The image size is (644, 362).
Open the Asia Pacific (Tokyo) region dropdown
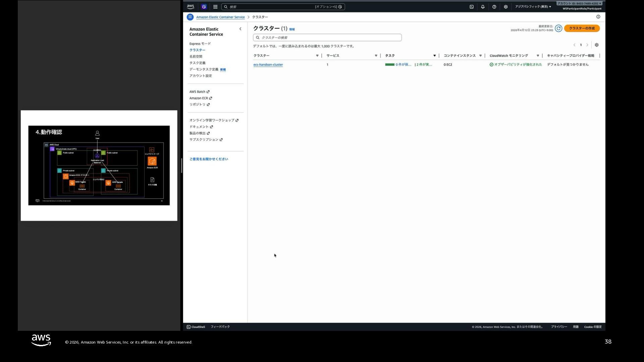pos(533,7)
